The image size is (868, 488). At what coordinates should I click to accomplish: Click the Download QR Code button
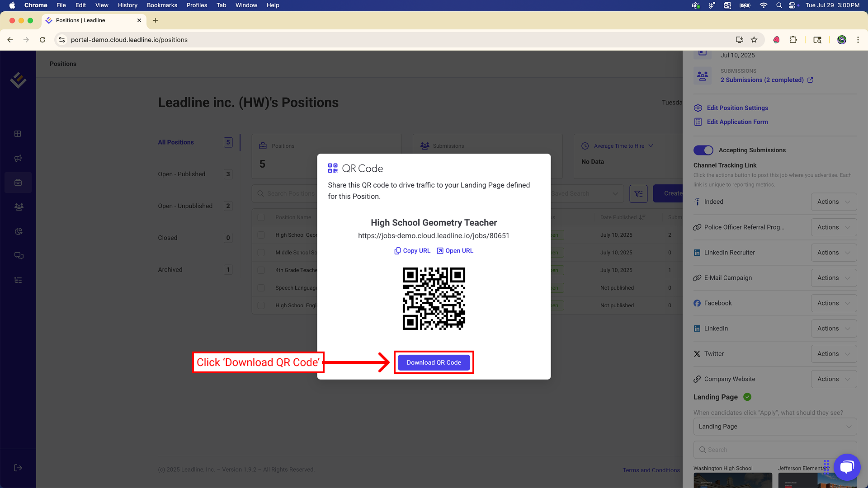(434, 362)
